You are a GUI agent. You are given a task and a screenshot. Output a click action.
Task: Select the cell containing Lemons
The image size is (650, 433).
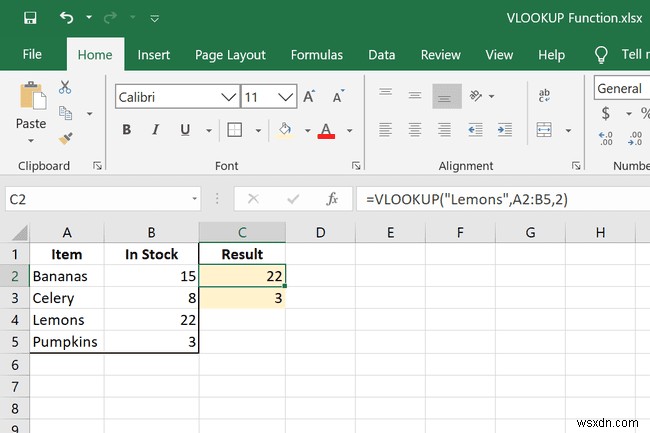(x=67, y=320)
